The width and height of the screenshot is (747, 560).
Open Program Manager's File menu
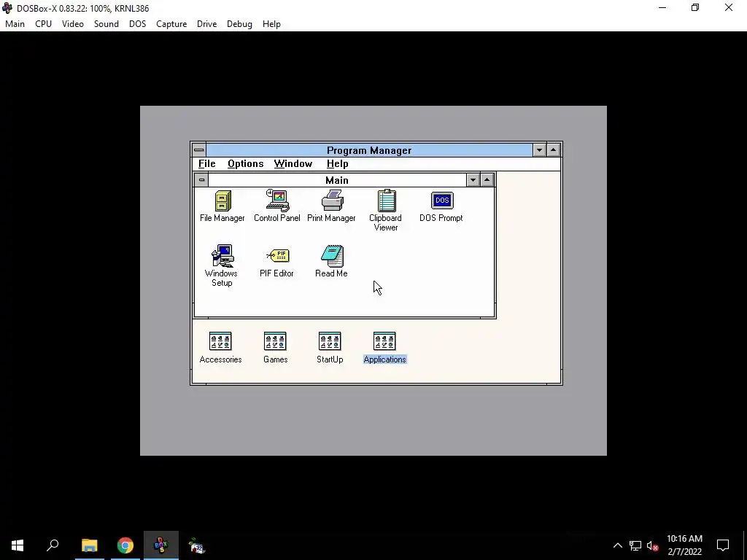pyautogui.click(x=206, y=164)
